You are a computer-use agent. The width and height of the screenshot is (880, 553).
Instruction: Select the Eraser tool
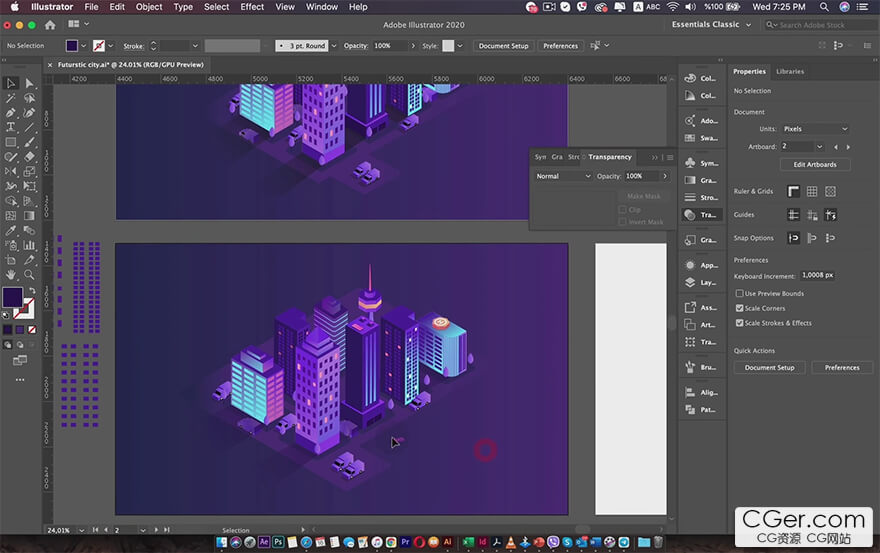[x=29, y=157]
